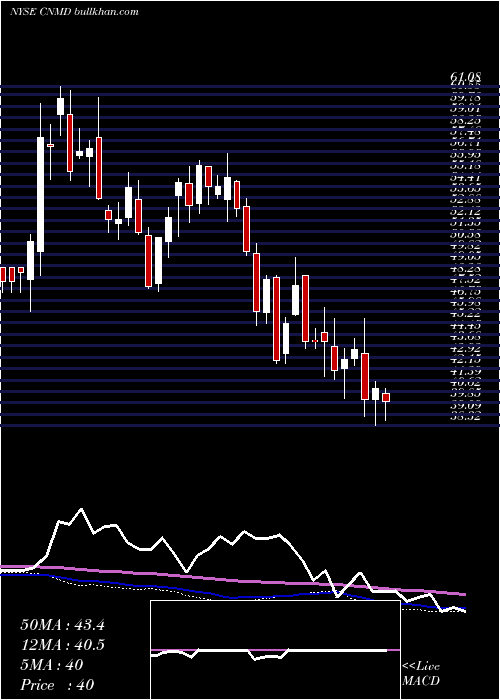Click the 61.08 top price label
Viewport: 500px width, 700px height.
point(465,79)
